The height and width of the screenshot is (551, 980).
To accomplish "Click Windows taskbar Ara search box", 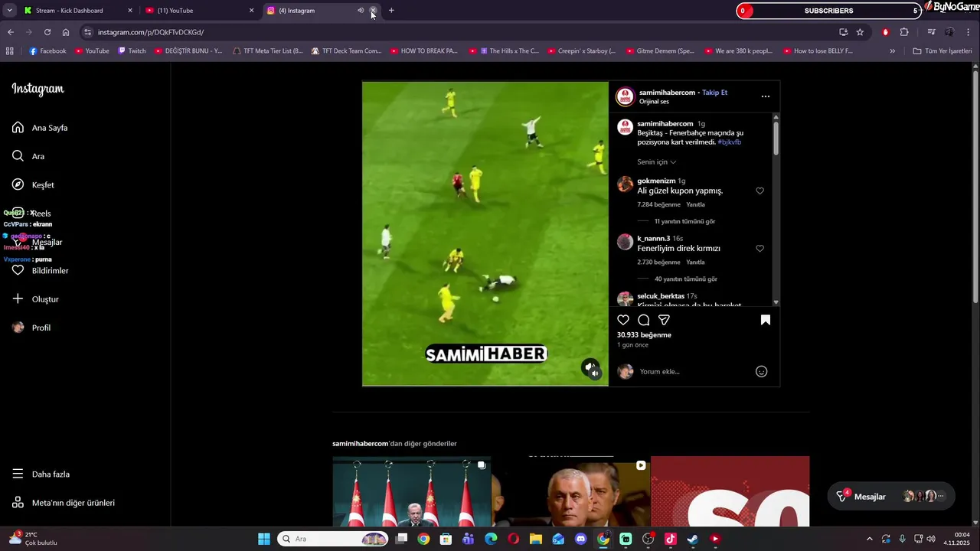I will [x=333, y=539].
